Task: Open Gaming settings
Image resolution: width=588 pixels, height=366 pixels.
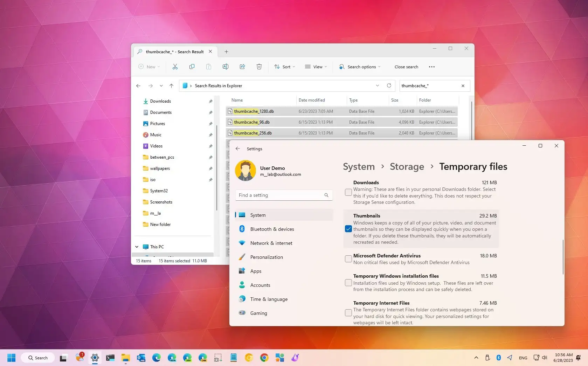Action: click(x=284, y=313)
